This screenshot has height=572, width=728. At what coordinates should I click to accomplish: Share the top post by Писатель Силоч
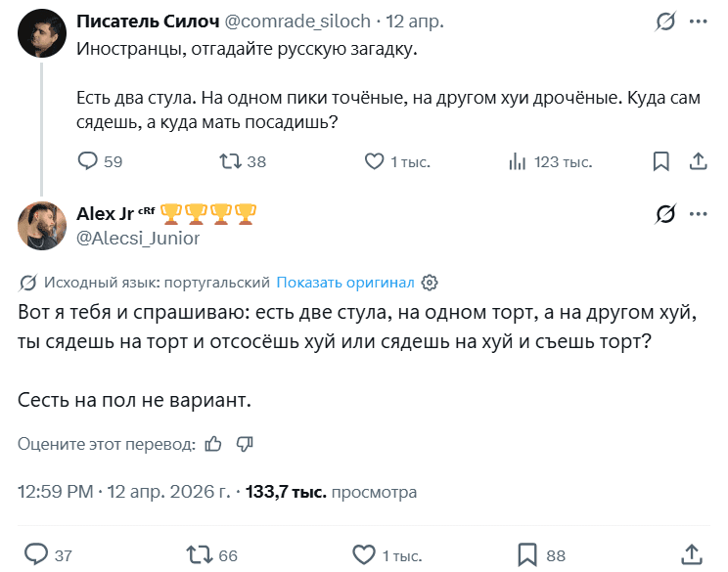pos(699,161)
